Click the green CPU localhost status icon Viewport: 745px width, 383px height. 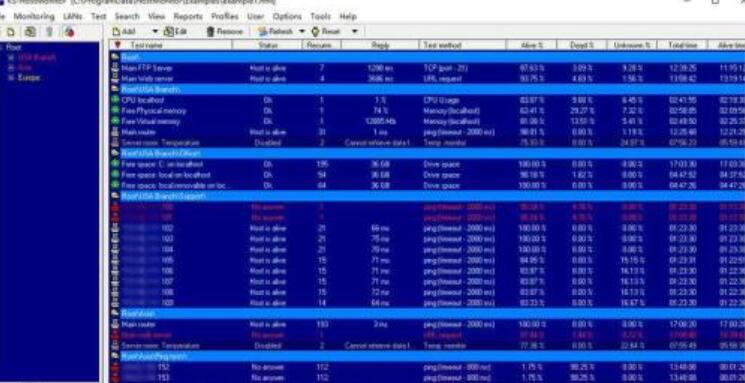(x=115, y=100)
